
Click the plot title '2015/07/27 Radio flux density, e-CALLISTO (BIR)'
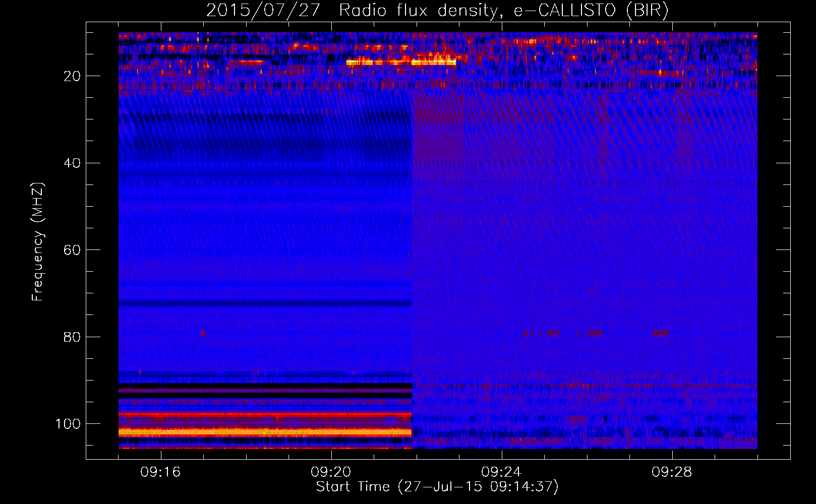click(x=437, y=11)
